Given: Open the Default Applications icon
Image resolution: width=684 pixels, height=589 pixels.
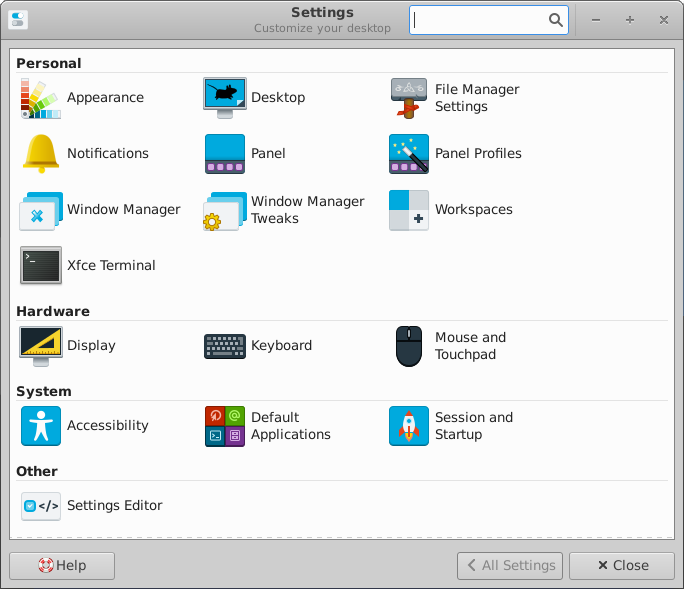Looking at the screenshot, I should [x=225, y=426].
